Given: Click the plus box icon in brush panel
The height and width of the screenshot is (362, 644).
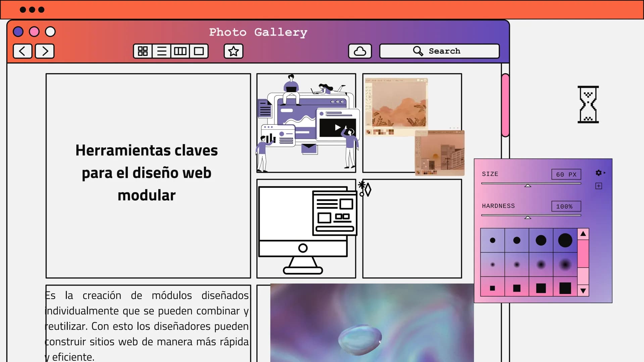Looking at the screenshot, I should pos(599,186).
